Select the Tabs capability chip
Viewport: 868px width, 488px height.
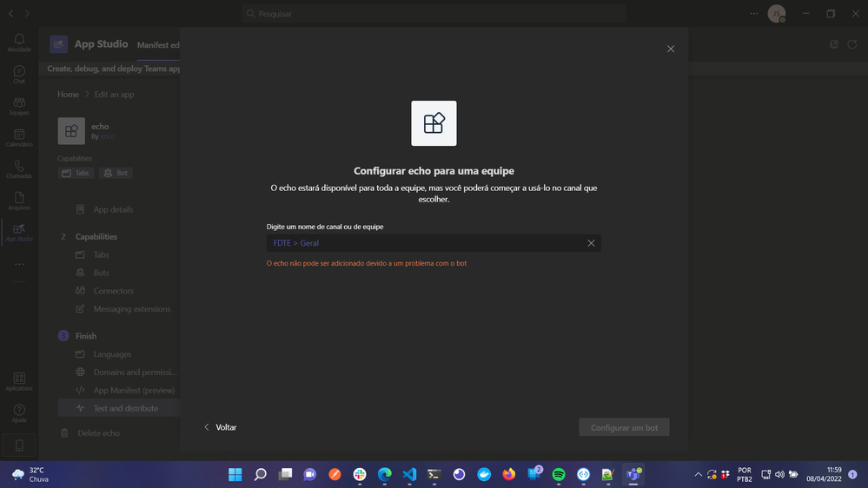pyautogui.click(x=76, y=173)
